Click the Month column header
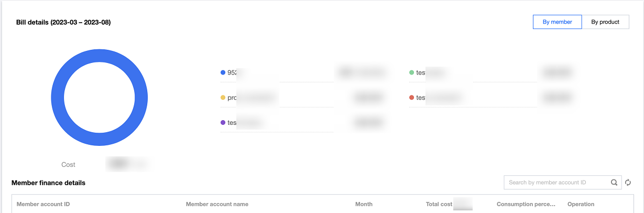 364,204
